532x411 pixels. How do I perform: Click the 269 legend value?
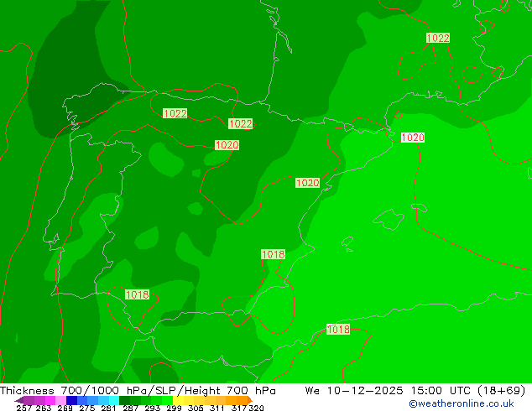[65, 408]
